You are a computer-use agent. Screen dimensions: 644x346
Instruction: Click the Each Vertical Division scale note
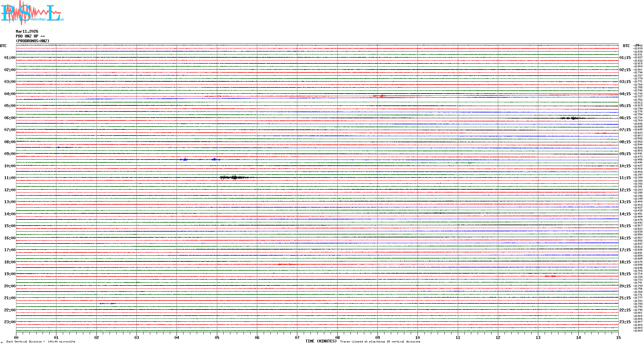tap(41, 342)
